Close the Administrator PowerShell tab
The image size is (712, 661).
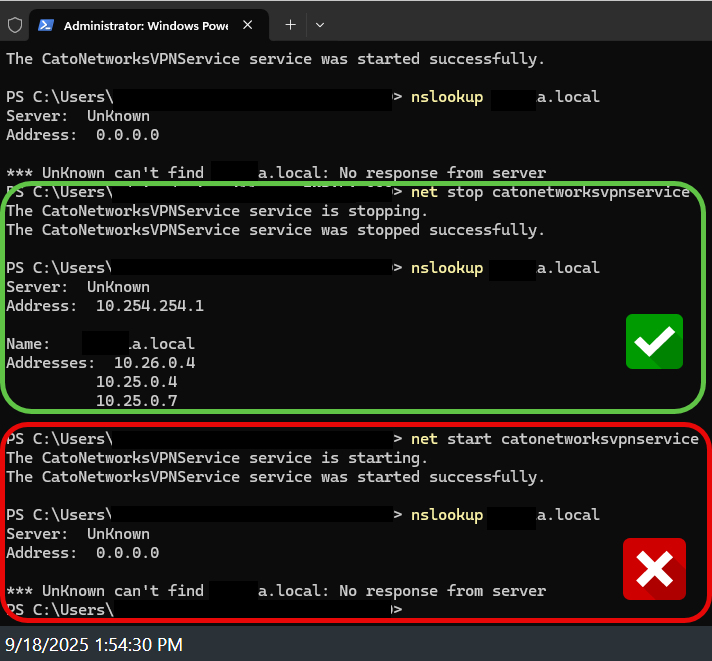click(256, 25)
